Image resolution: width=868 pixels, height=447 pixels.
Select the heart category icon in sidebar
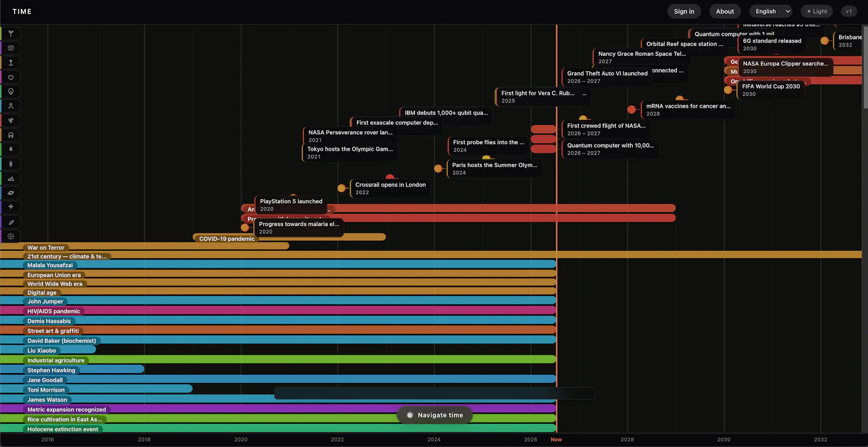click(x=10, y=77)
